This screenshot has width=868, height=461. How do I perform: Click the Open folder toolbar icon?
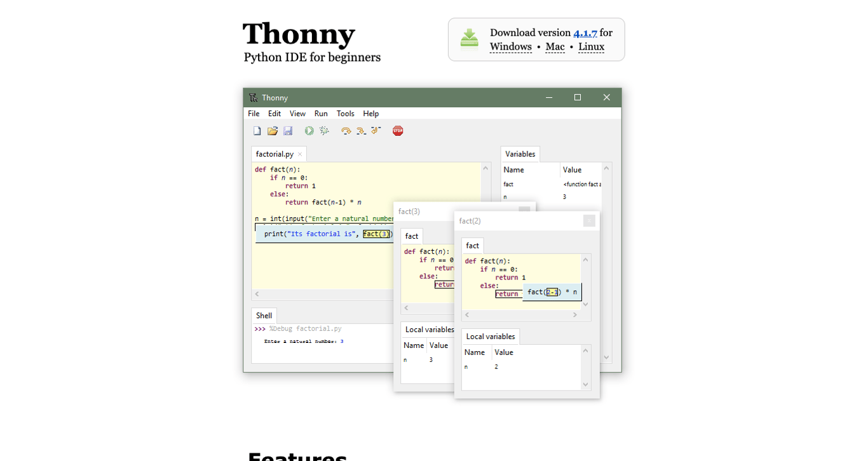tap(273, 131)
